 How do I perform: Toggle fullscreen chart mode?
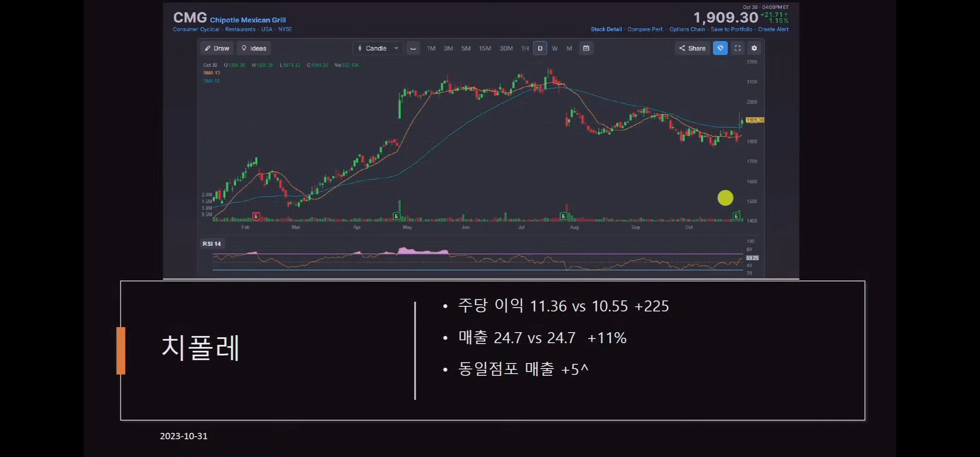click(738, 48)
